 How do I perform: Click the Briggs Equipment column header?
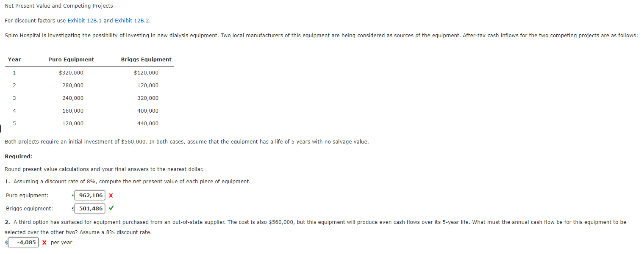[146, 59]
